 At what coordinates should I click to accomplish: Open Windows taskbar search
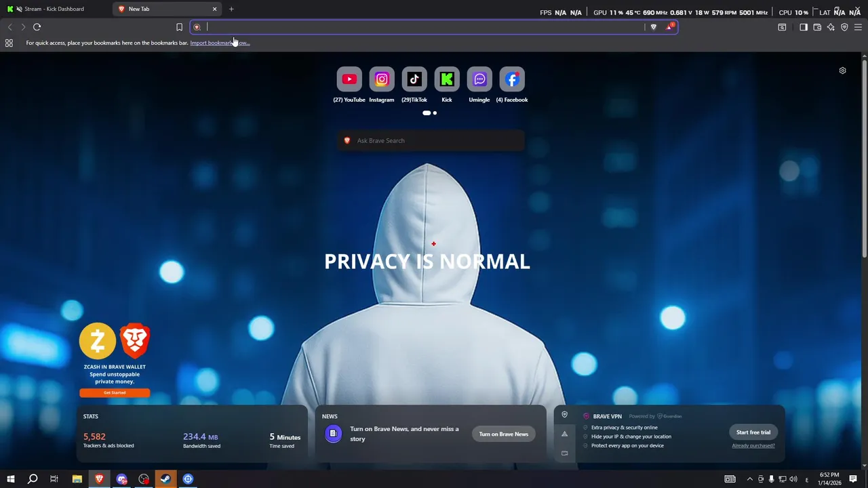[32, 479]
